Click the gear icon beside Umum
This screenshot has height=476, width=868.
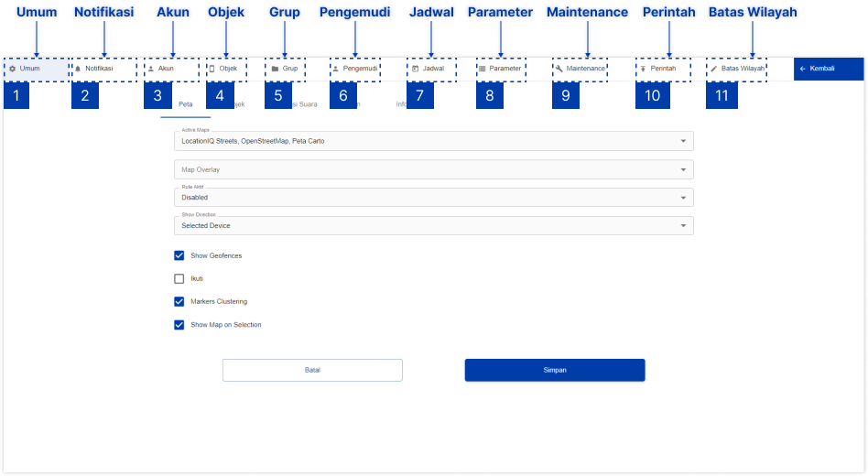click(x=12, y=69)
